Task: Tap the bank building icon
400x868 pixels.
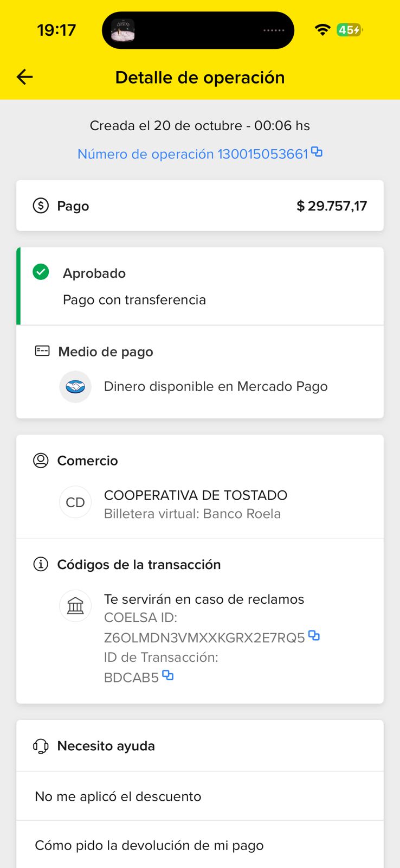Action: point(75,605)
